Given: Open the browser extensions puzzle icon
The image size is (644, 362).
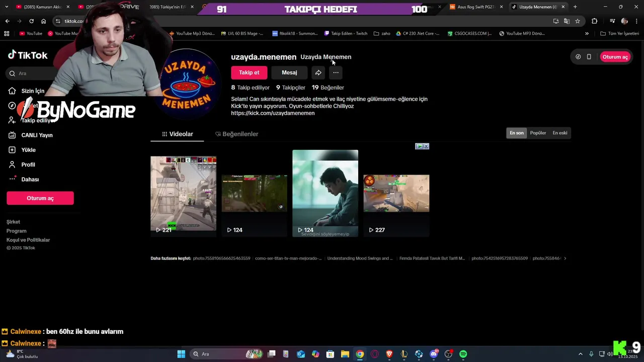Looking at the screenshot, I should tap(595, 21).
